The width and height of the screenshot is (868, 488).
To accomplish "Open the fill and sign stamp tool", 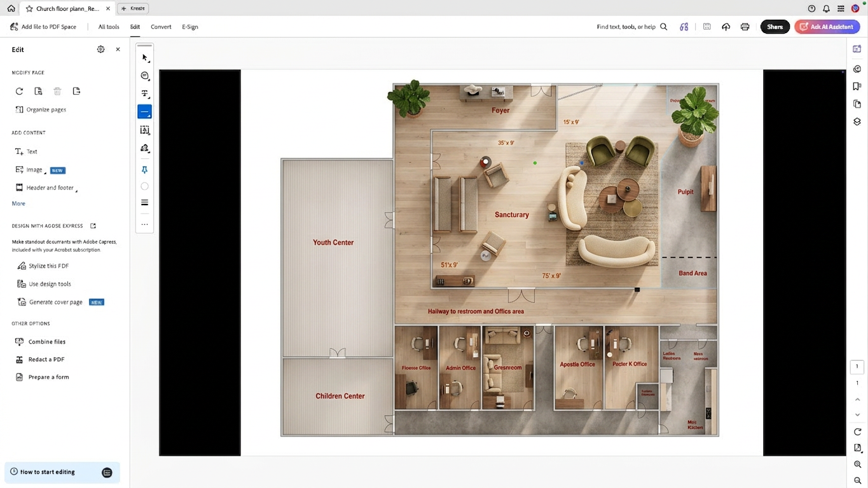I will 144,148.
